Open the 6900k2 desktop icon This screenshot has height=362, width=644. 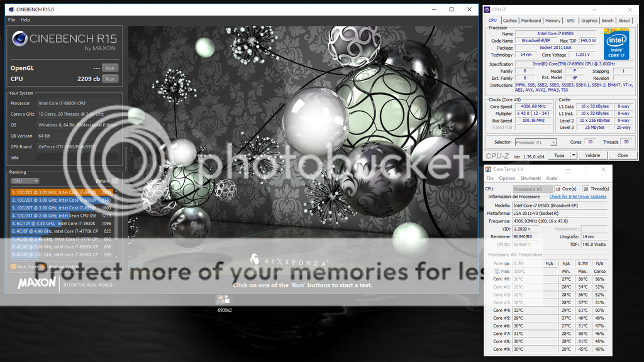tap(225, 300)
